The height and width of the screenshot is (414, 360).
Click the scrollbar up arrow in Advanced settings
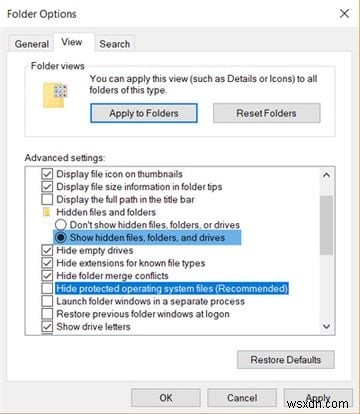click(326, 175)
